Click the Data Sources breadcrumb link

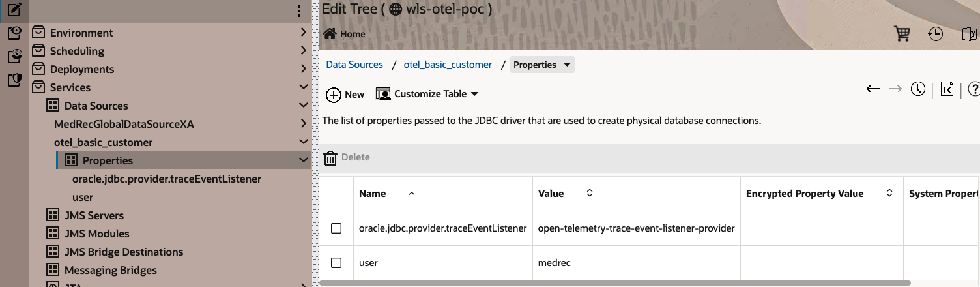pyautogui.click(x=354, y=65)
